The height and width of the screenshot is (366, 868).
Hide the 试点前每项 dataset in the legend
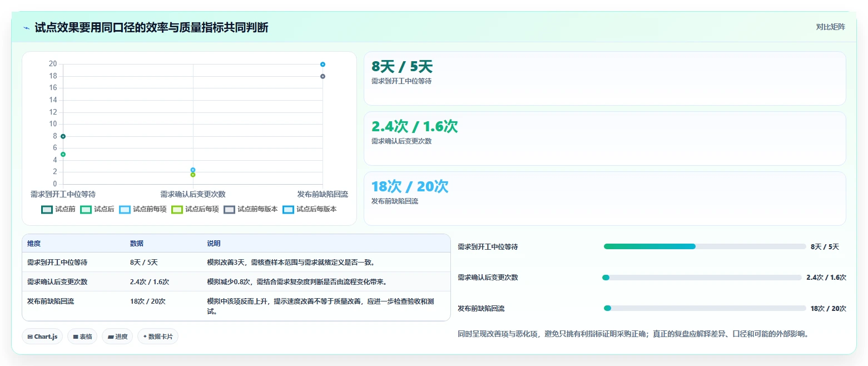[143, 209]
